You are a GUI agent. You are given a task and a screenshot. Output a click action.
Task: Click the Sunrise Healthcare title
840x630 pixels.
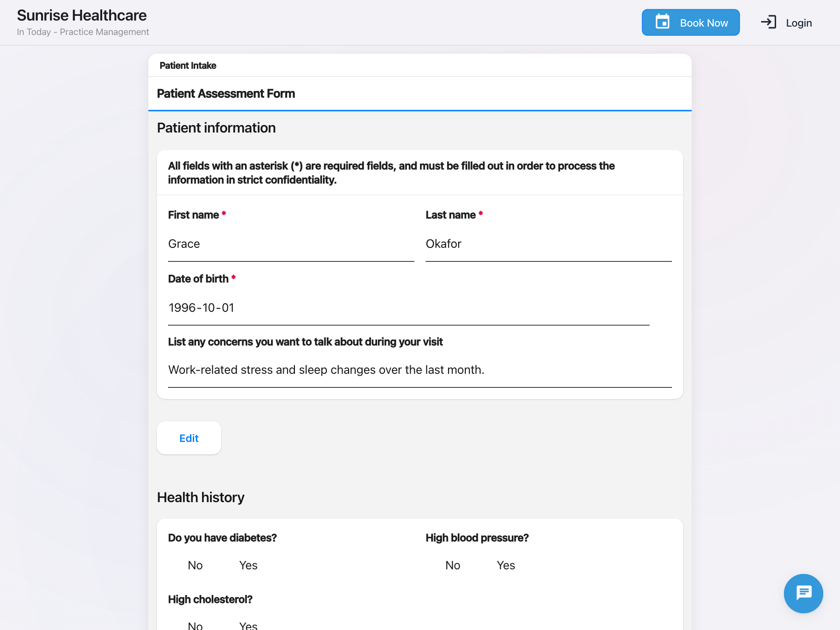[82, 15]
